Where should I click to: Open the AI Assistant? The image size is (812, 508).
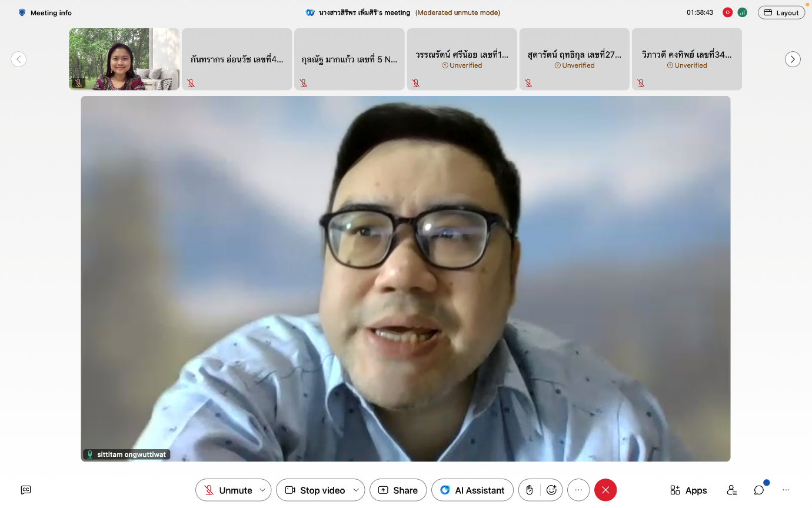tap(472, 490)
